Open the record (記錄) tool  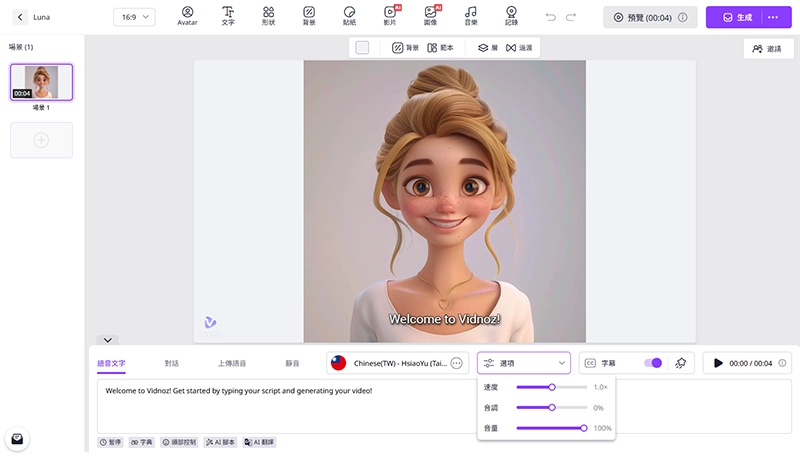click(511, 16)
